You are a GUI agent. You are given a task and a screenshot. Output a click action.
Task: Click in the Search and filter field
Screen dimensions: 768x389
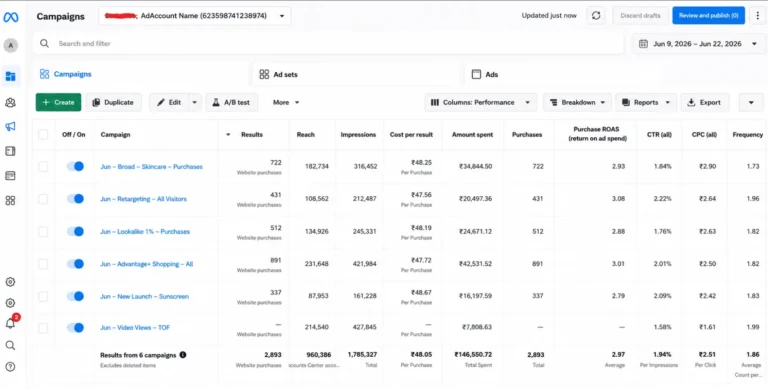tap(328, 44)
